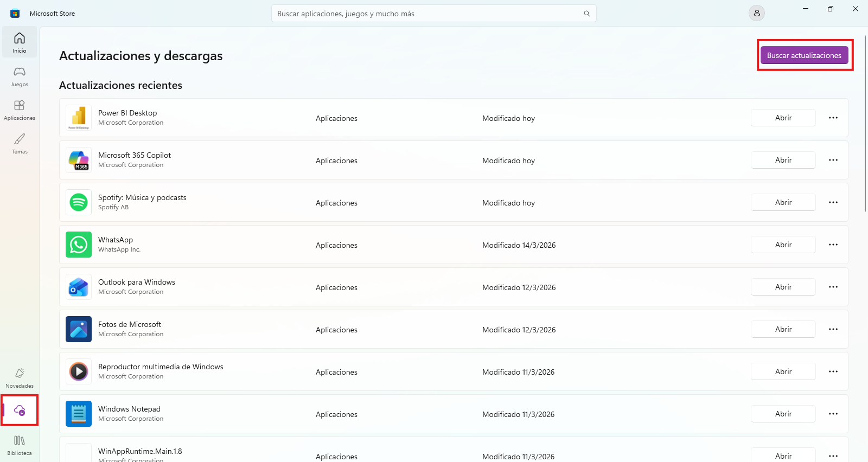Open more options for Spotify
The height and width of the screenshot is (462, 868).
coord(833,202)
